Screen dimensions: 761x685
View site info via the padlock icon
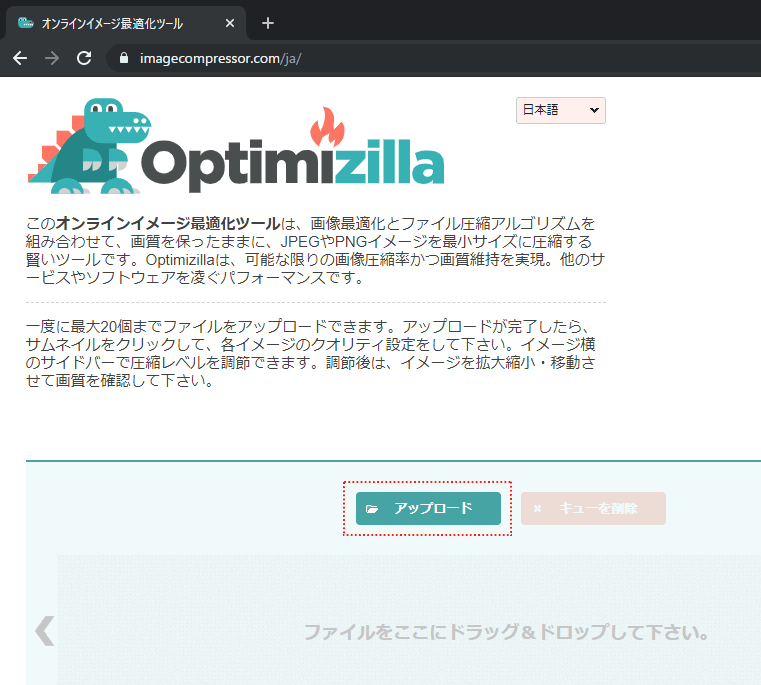click(x=124, y=58)
